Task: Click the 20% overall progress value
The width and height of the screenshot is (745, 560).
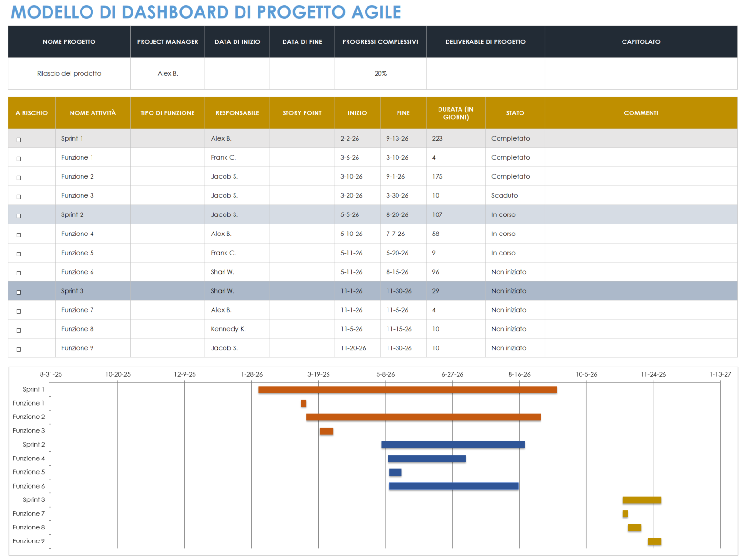Action: [x=380, y=73]
